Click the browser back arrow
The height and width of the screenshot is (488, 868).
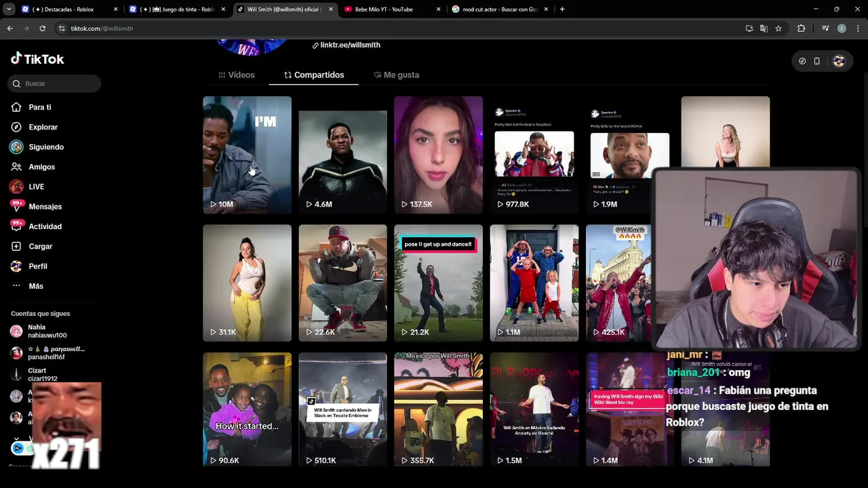click(x=9, y=28)
